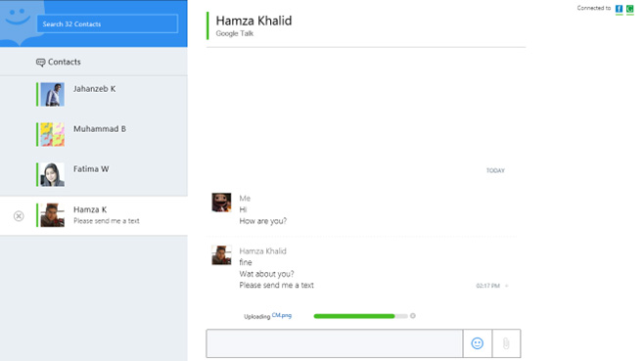Click in the Search 32 Contacts field
The height and width of the screenshot is (361, 644).
(108, 23)
